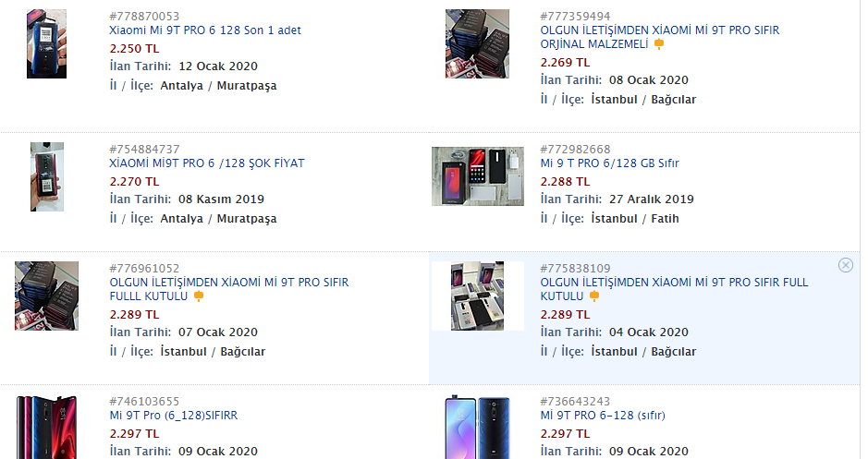Click thumbnail of hand-held phone listing #754884737
Image resolution: width=868 pixels, height=459 pixels.
pyautogui.click(x=47, y=177)
